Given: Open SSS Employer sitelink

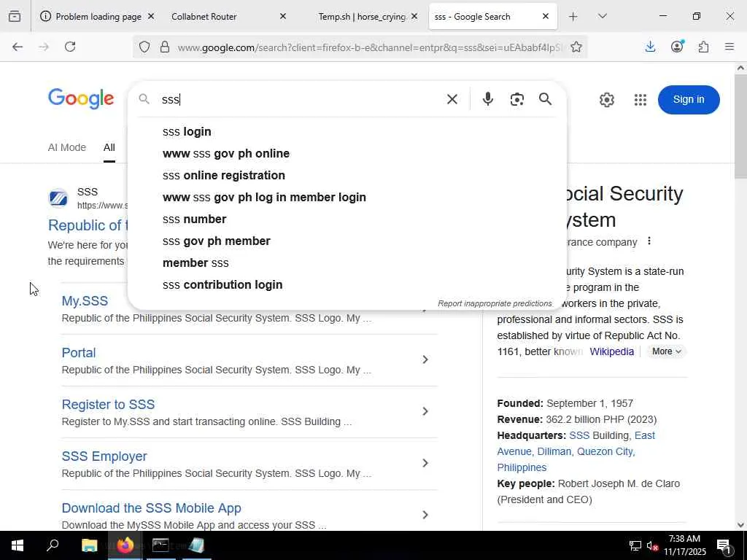Looking at the screenshot, I should (x=104, y=456).
